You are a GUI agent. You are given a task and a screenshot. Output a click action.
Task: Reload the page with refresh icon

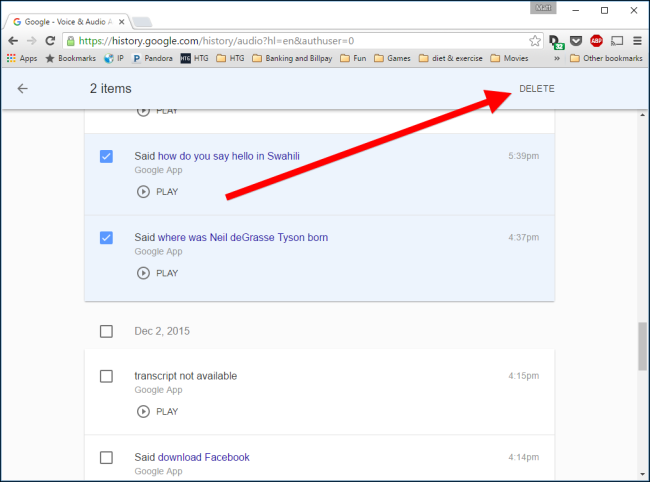pos(50,41)
